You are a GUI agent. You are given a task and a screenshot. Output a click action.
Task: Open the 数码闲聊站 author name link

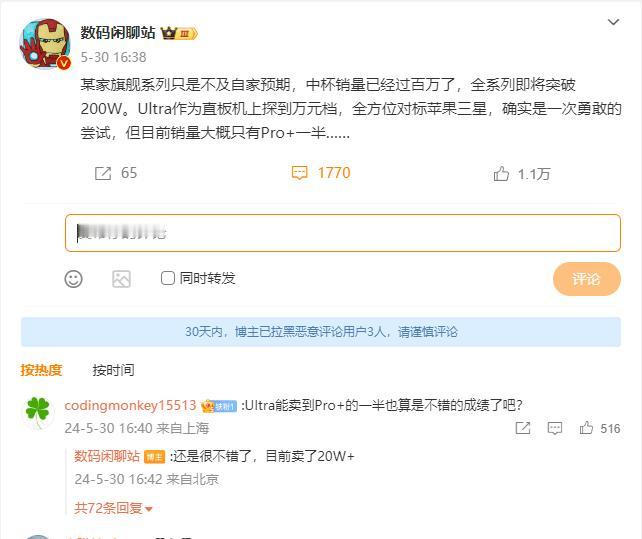point(118,33)
